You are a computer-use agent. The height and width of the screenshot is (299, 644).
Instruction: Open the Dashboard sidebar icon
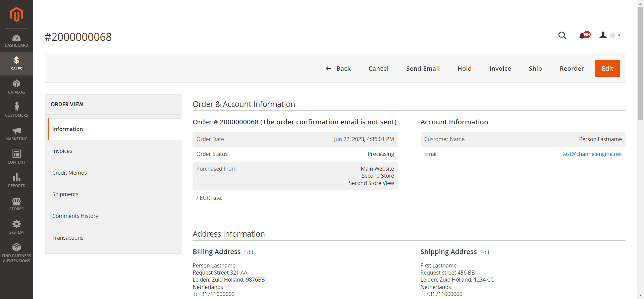click(x=16, y=41)
